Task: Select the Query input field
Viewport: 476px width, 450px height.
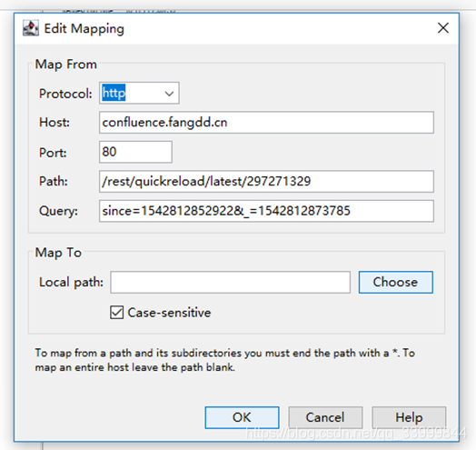Action: (266, 211)
